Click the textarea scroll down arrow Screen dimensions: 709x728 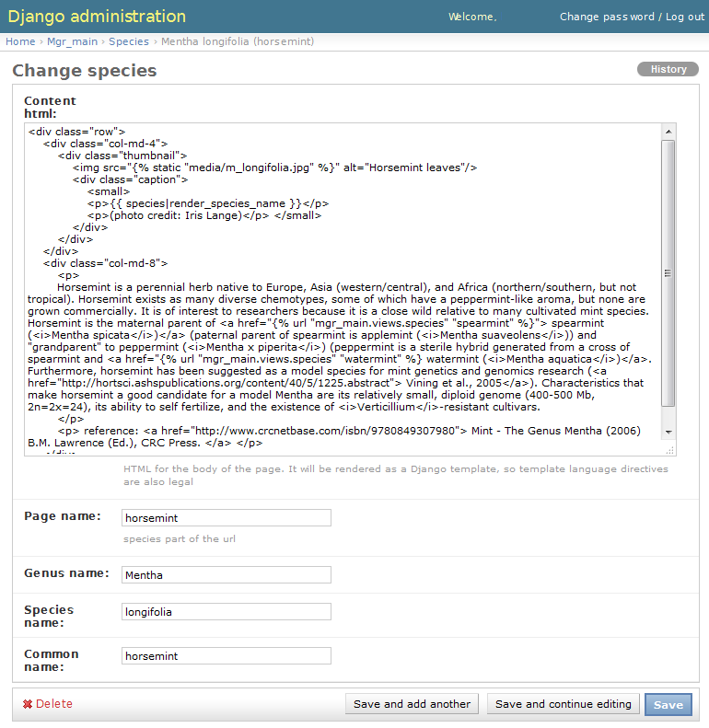click(668, 432)
